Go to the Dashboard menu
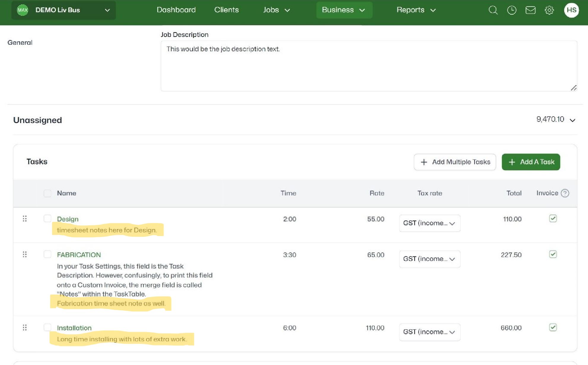588x365 pixels. point(176,10)
